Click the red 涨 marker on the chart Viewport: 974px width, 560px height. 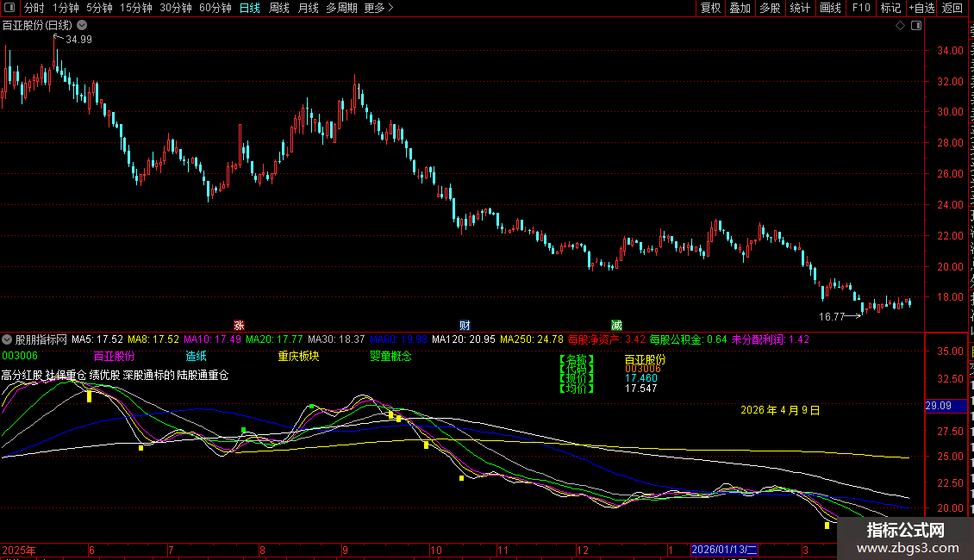pos(239,326)
